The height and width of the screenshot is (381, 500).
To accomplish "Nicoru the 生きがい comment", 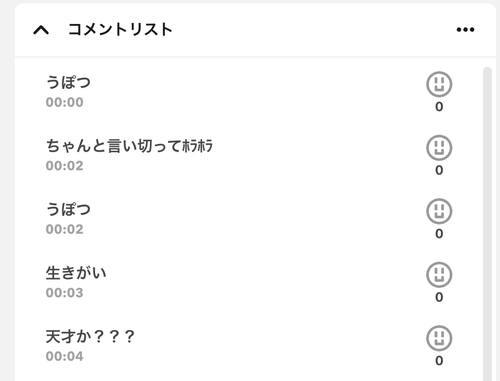I will pos(439,275).
